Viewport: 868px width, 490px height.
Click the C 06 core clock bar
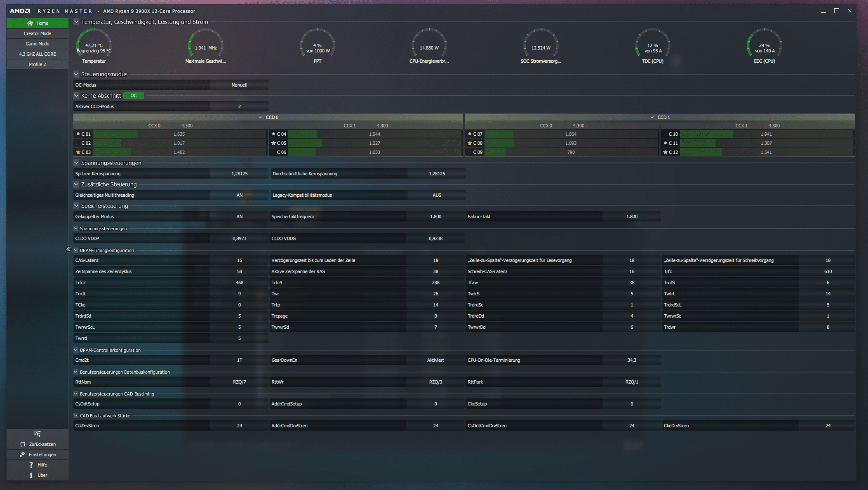click(375, 152)
